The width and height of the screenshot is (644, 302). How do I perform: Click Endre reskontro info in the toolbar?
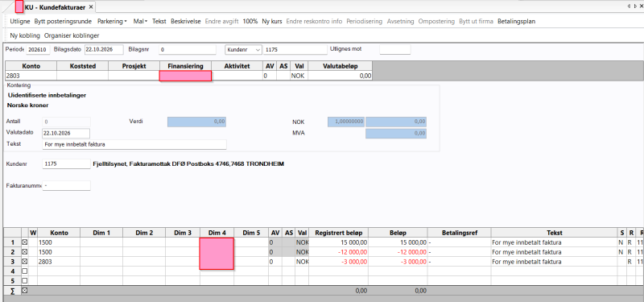(x=314, y=22)
